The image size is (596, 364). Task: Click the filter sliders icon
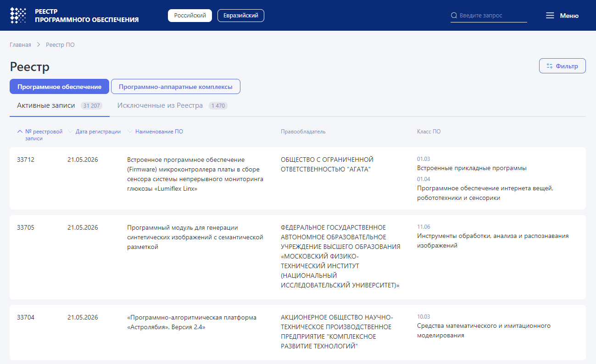coord(549,66)
